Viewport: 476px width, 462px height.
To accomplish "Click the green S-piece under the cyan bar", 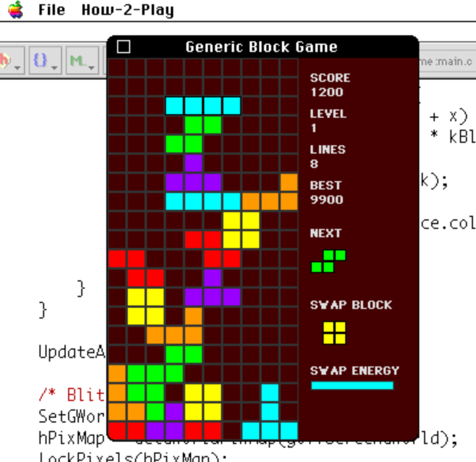I will pyautogui.click(x=194, y=134).
